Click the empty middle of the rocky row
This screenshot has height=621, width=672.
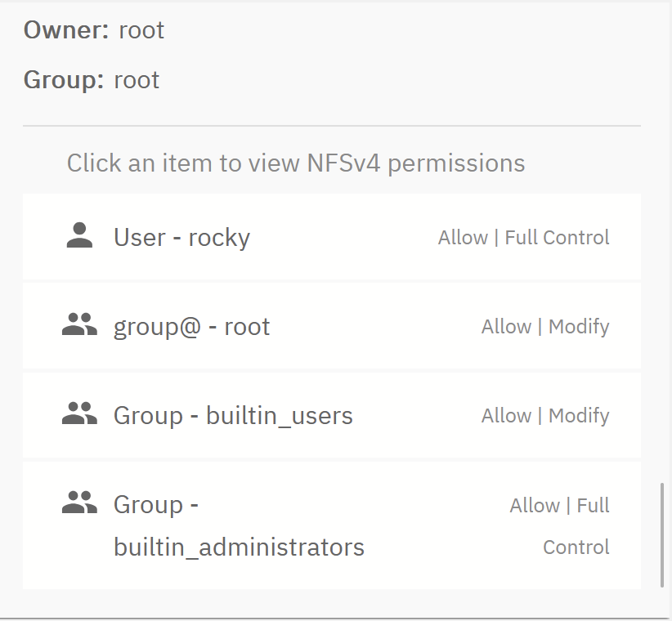(343, 238)
